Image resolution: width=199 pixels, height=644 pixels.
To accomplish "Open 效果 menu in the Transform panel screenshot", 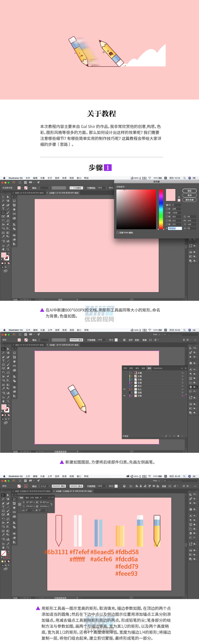I will point(64,476).
